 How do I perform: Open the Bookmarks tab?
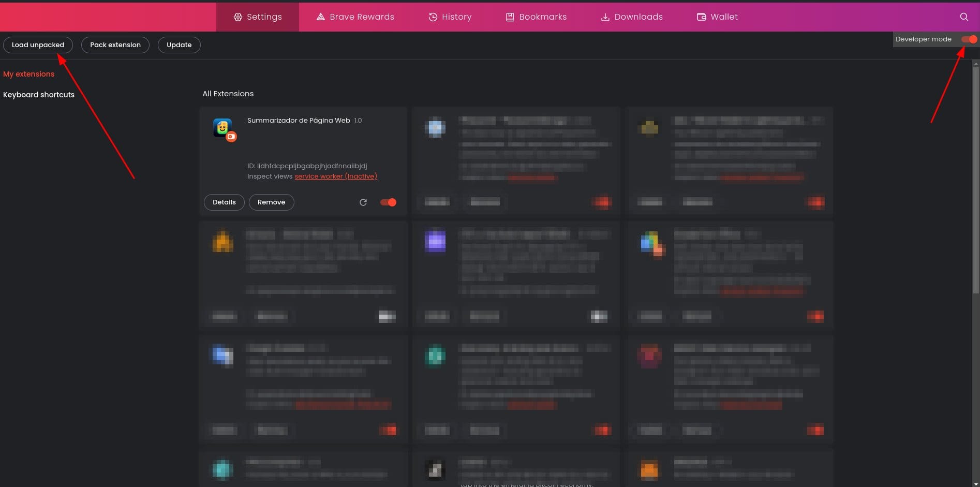point(536,17)
